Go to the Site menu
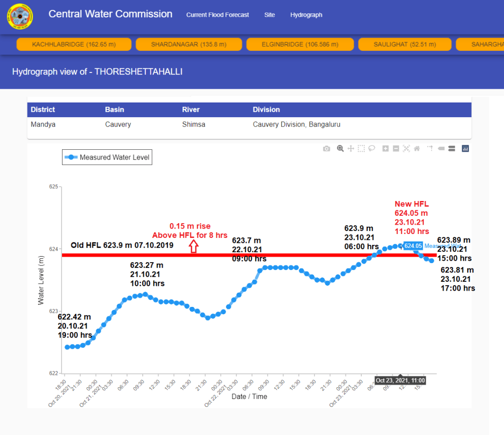 (x=269, y=15)
